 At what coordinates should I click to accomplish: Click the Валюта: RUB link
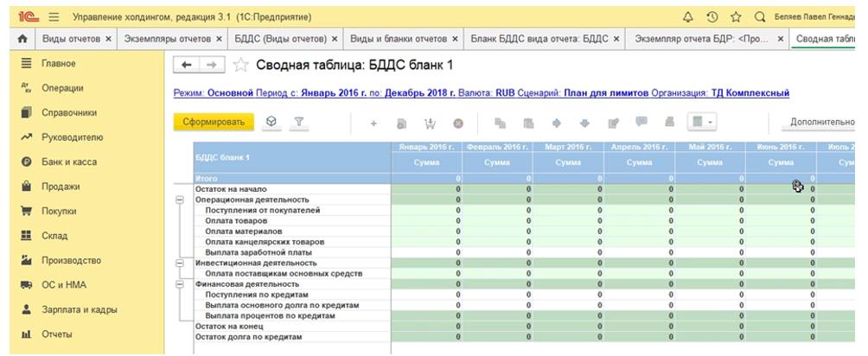tap(487, 93)
